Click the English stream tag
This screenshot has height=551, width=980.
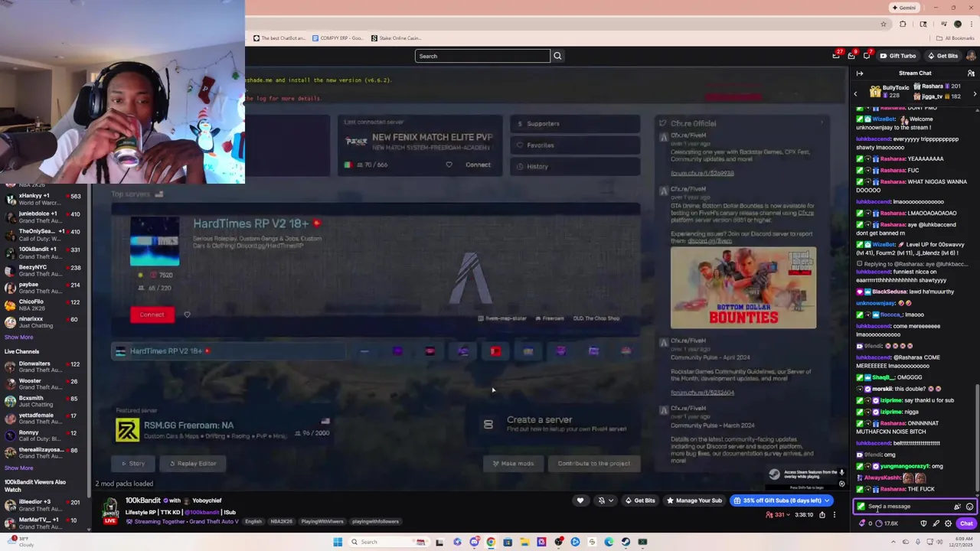[x=253, y=521]
